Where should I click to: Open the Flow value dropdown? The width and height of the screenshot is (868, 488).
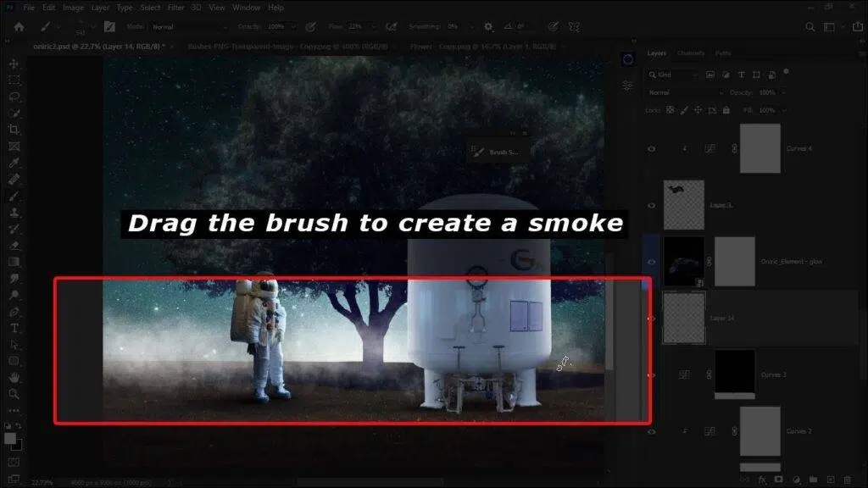[374, 26]
